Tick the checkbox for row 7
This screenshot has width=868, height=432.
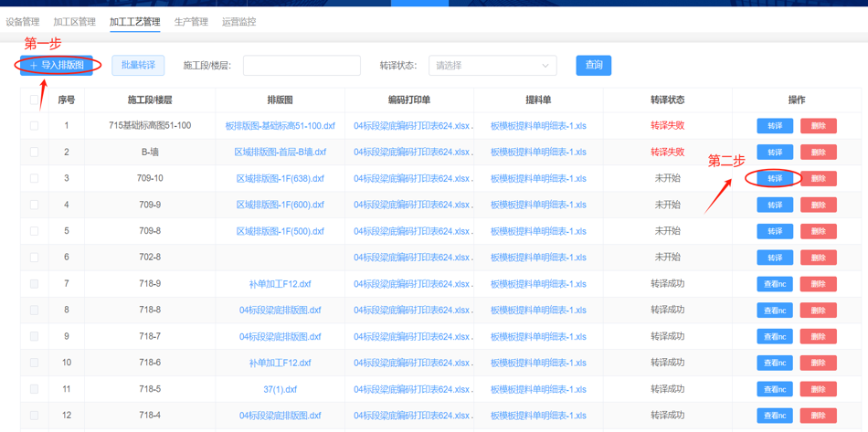coord(35,284)
